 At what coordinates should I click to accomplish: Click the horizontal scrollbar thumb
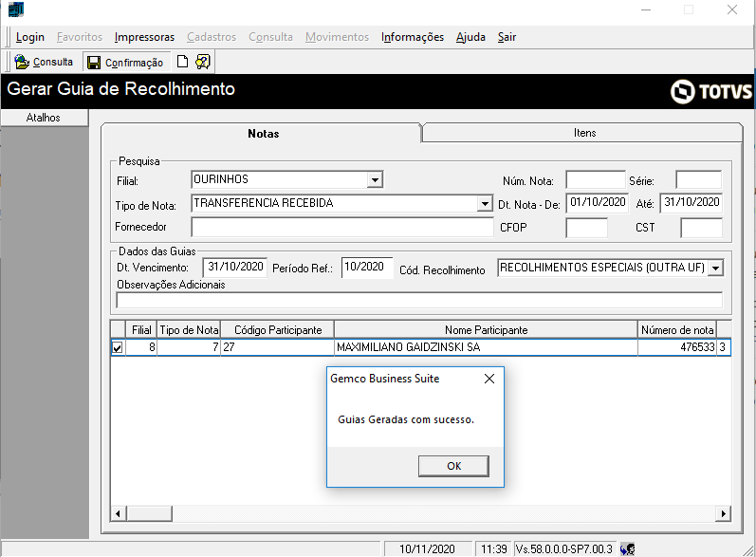(150, 513)
